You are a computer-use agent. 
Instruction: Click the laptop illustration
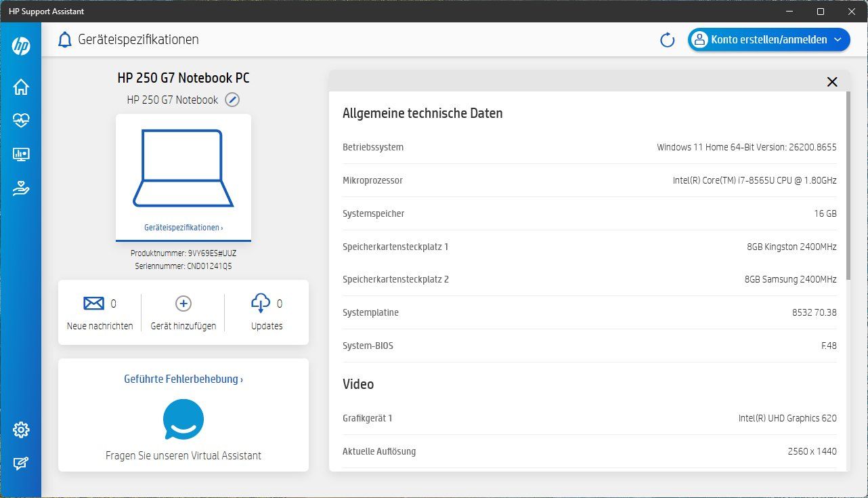[183, 168]
